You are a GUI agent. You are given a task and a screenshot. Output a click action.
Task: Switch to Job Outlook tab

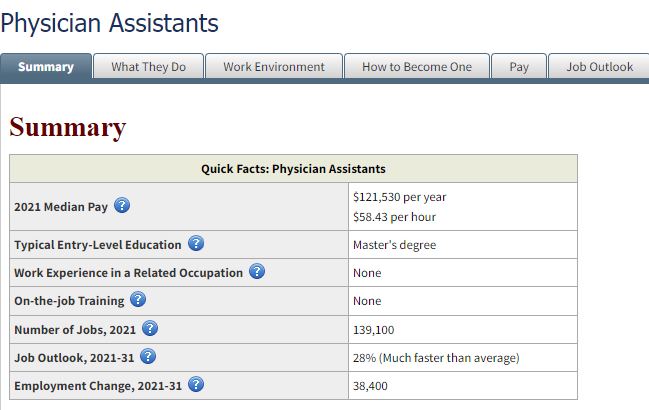pyautogui.click(x=599, y=66)
